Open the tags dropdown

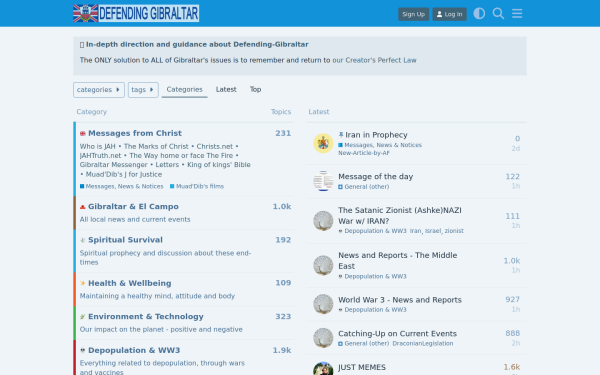[x=143, y=90]
